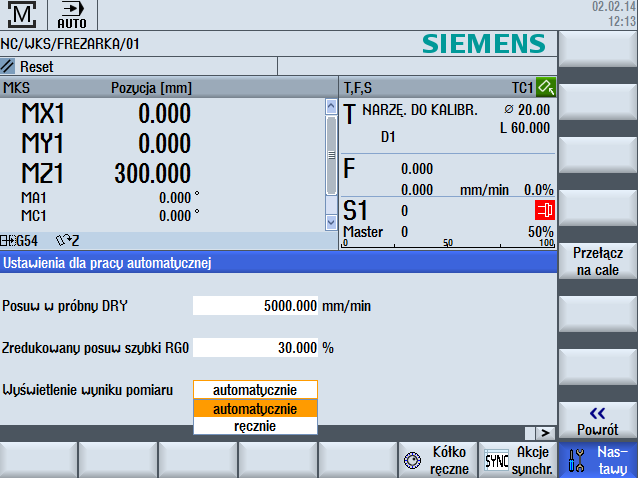
Task: Click the Master spindle label
Action: [x=363, y=232]
